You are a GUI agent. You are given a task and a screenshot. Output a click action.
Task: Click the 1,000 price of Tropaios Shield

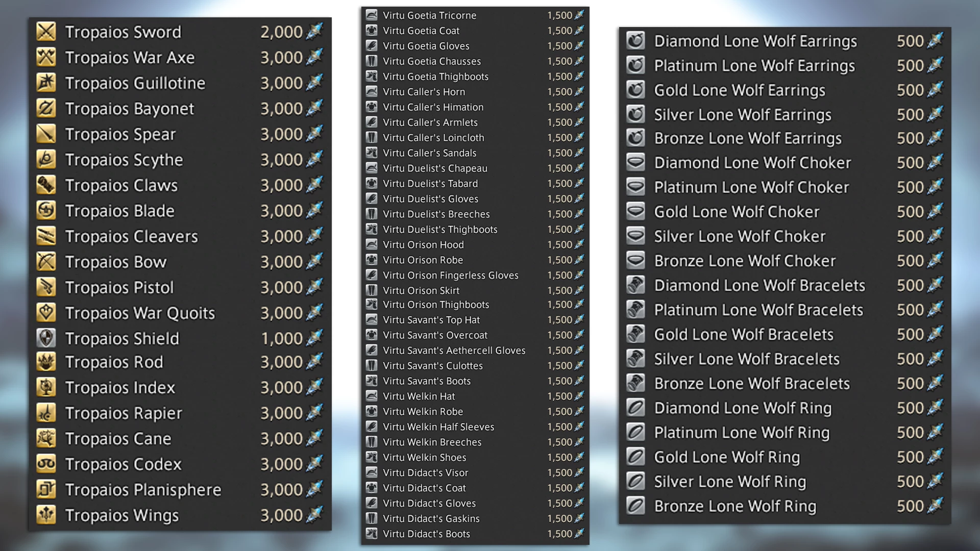click(x=282, y=338)
